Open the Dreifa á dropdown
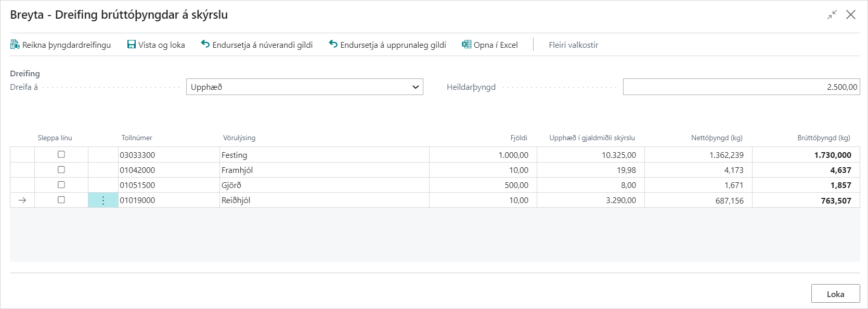This screenshot has width=868, height=309. pos(304,87)
